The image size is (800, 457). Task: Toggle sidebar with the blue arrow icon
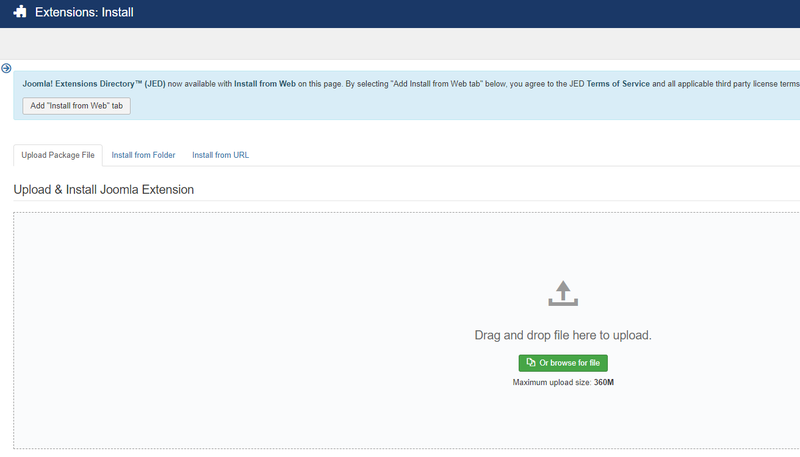pos(6,68)
